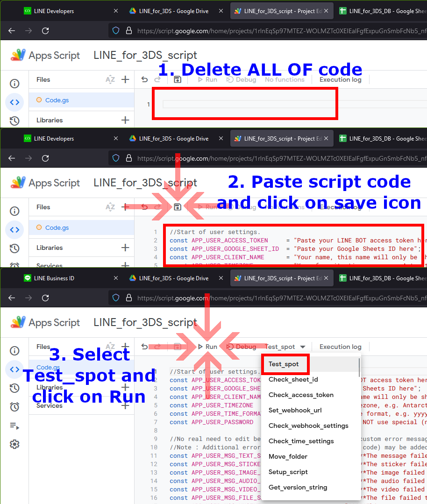Image resolution: width=427 pixels, height=504 pixels.
Task: Open the Test_spot function selector dropdown
Action: (x=285, y=347)
